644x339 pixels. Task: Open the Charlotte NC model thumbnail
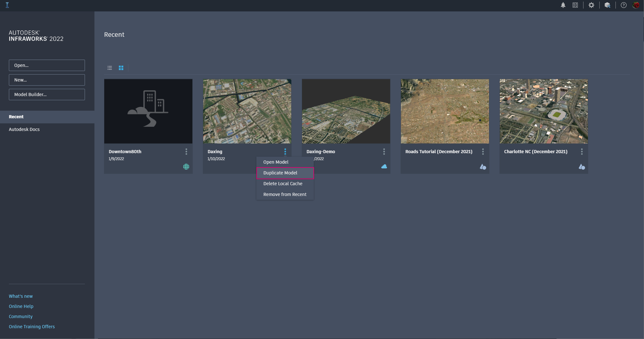[544, 111]
